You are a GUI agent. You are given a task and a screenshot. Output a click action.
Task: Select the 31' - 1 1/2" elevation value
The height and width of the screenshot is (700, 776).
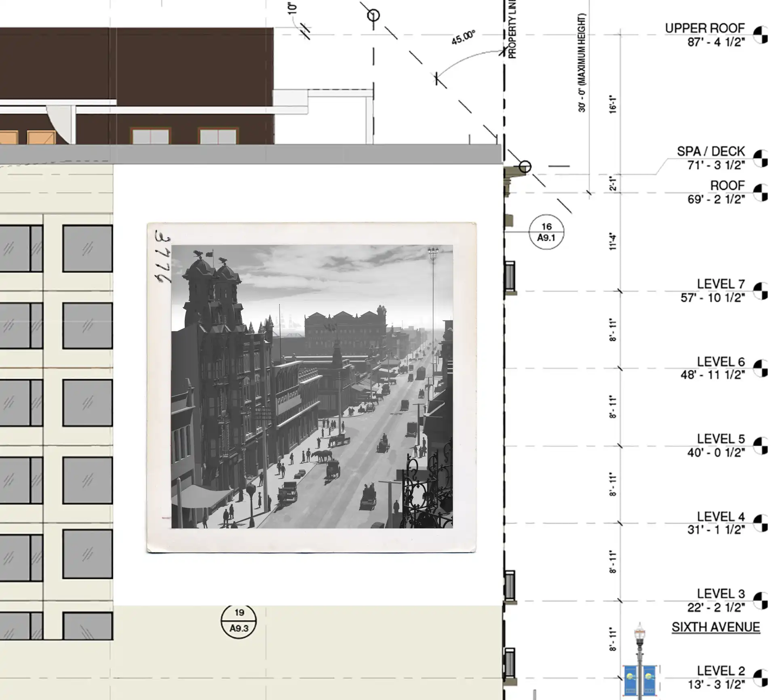716,530
